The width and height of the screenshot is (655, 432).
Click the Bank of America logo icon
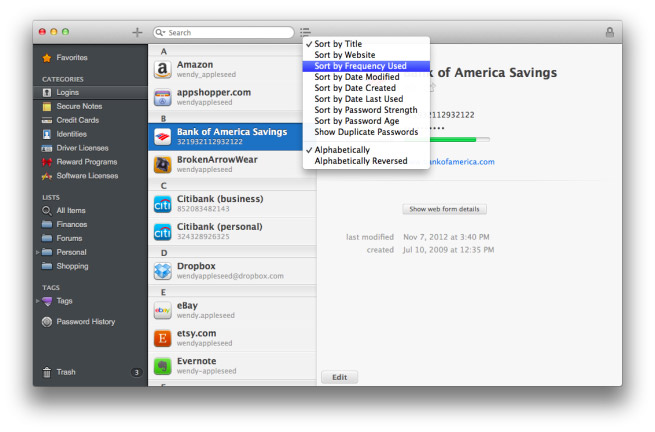[x=162, y=137]
